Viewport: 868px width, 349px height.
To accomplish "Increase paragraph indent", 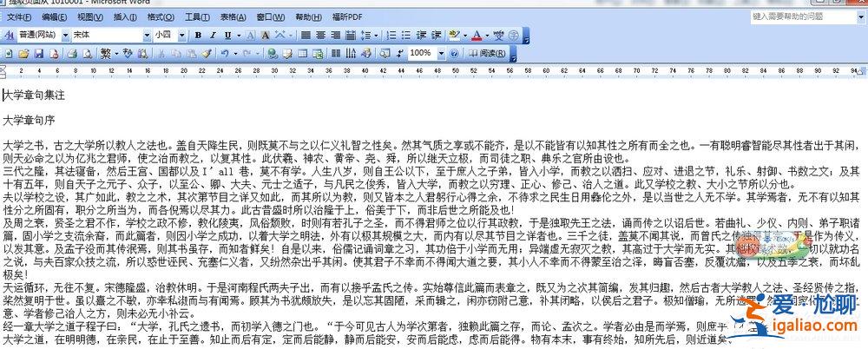I will pos(437,36).
